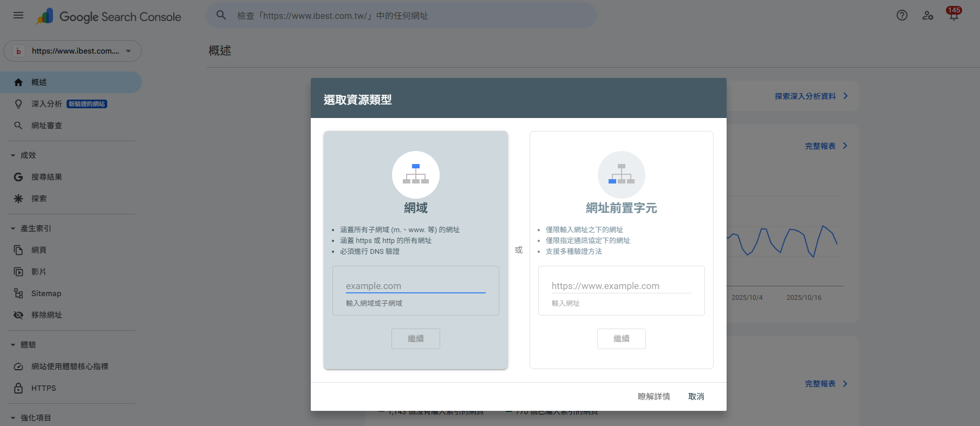Focus the https://www.example.com URL input field

tap(621, 286)
